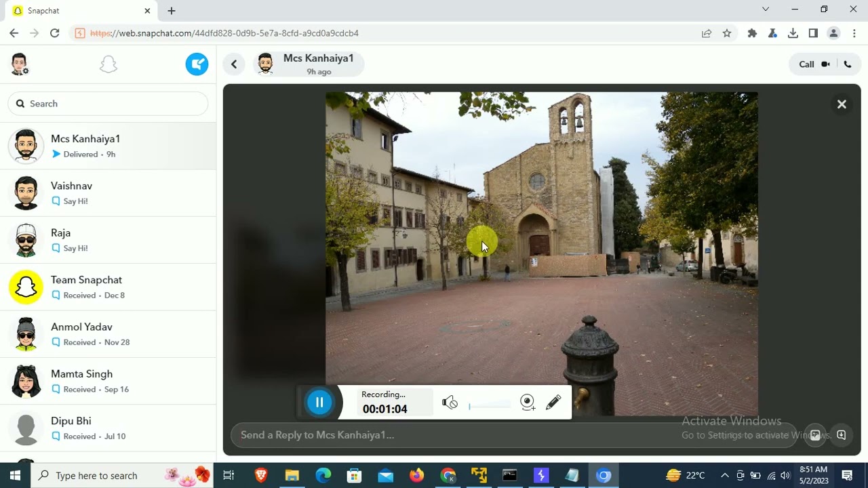Click the Snapchat ghost logo in sidebar

click(108, 64)
